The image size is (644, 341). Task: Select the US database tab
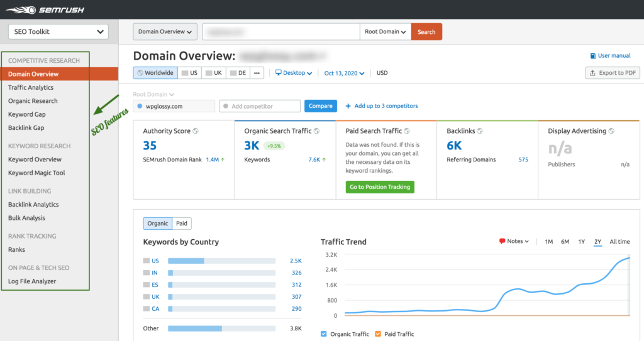189,73
